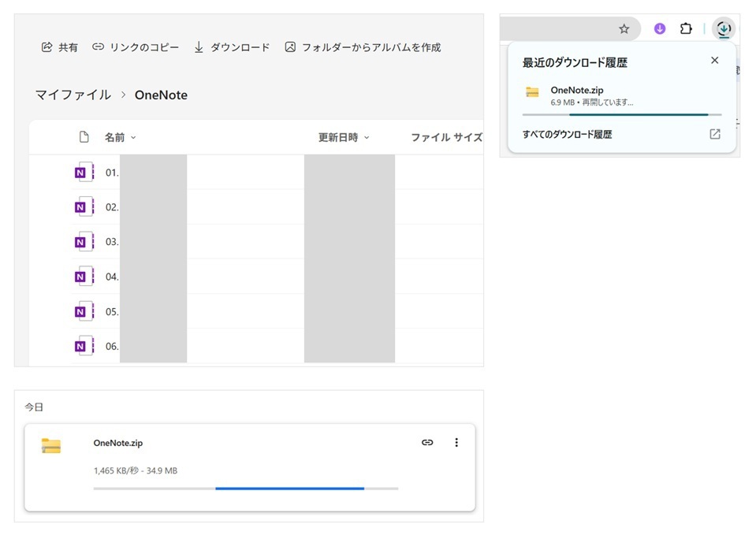Click OneNote.zip filename on downloads page
The image size is (756, 539).
[118, 443]
